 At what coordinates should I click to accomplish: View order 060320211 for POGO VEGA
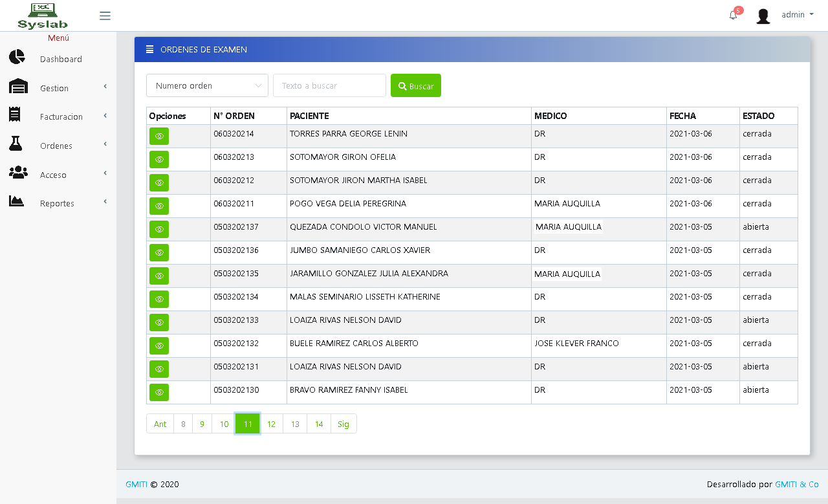[159, 206]
